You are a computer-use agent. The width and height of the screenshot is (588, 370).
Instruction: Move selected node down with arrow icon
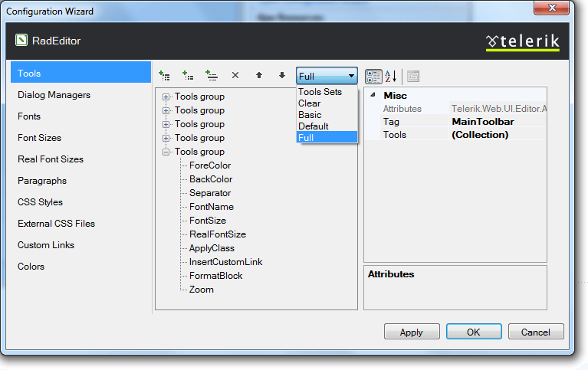click(x=282, y=75)
